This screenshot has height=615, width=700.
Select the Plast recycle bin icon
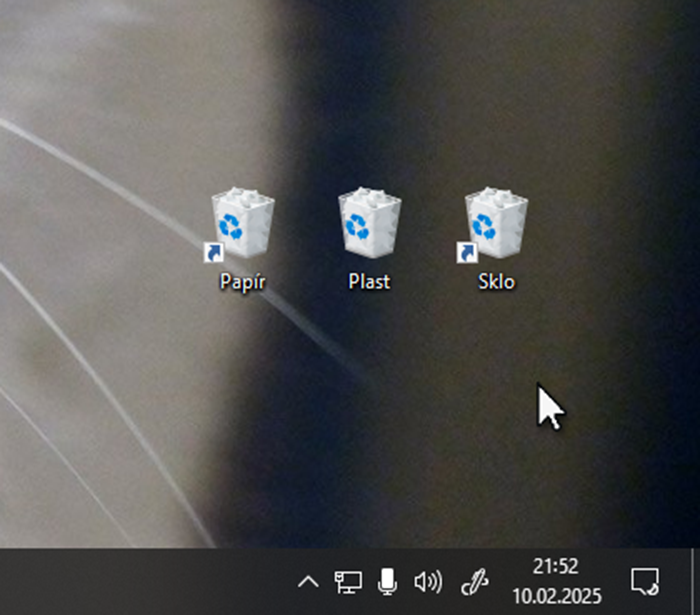click(370, 222)
